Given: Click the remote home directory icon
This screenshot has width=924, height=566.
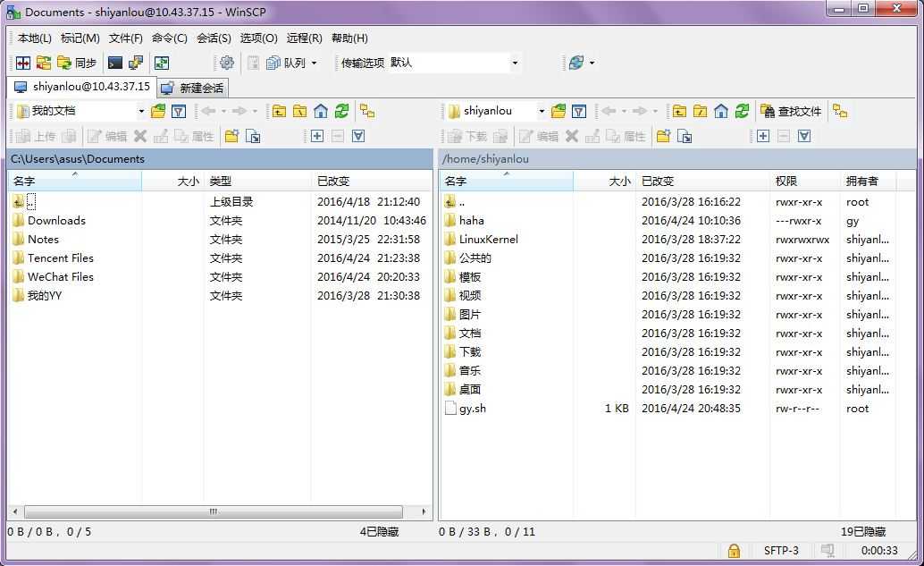Looking at the screenshot, I should click(x=720, y=111).
